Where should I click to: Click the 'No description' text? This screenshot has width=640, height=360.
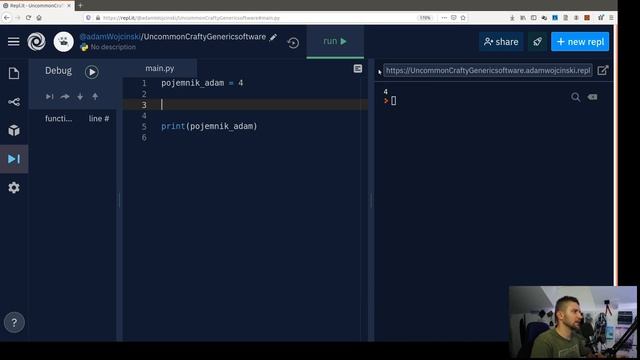[113, 47]
